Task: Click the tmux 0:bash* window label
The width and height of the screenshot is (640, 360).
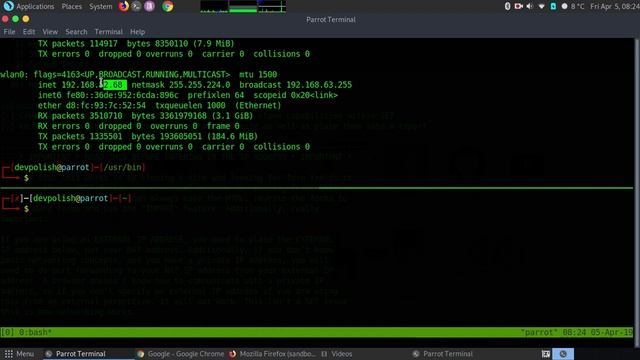Action: click(x=36, y=332)
